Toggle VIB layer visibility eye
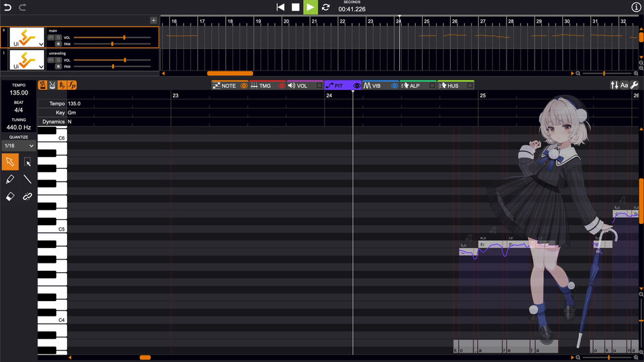This screenshot has width=644, height=362. coord(394,85)
